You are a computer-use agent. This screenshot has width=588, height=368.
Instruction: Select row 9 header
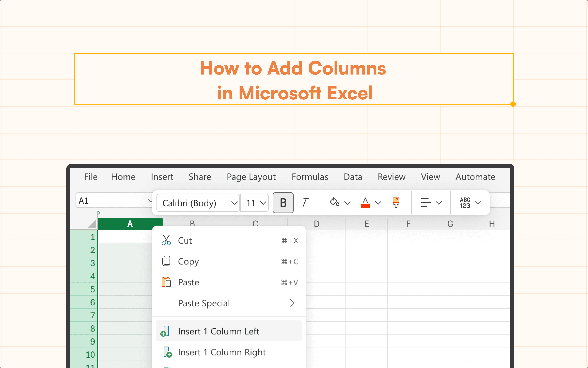tap(84, 341)
